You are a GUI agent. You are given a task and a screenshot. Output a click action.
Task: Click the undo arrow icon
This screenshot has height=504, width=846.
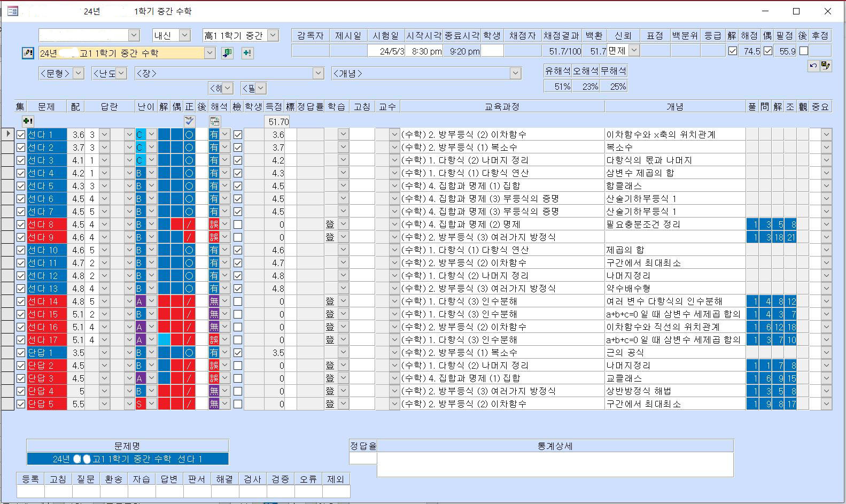[813, 66]
